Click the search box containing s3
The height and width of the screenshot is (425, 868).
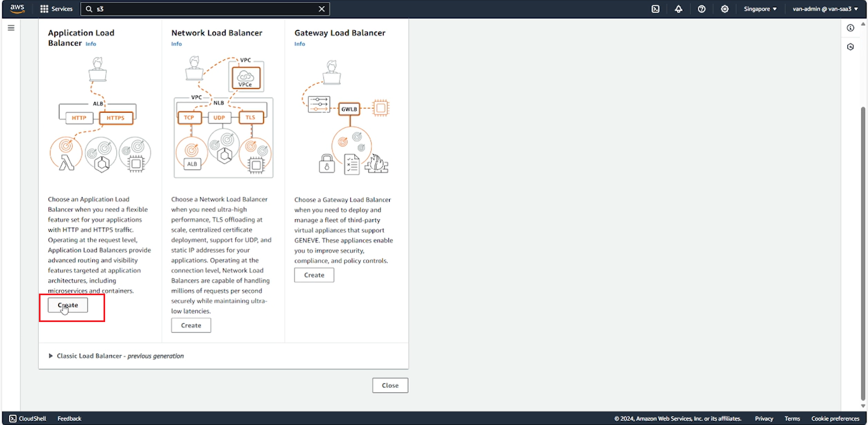[205, 9]
